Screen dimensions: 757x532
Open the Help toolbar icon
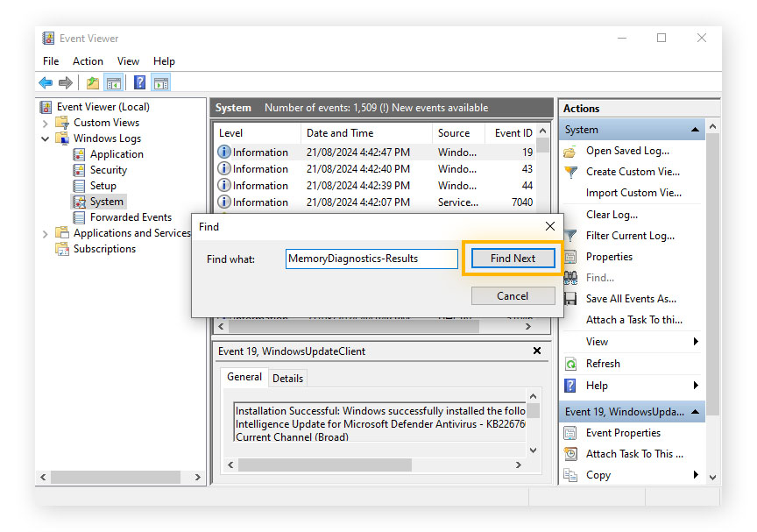click(x=139, y=82)
